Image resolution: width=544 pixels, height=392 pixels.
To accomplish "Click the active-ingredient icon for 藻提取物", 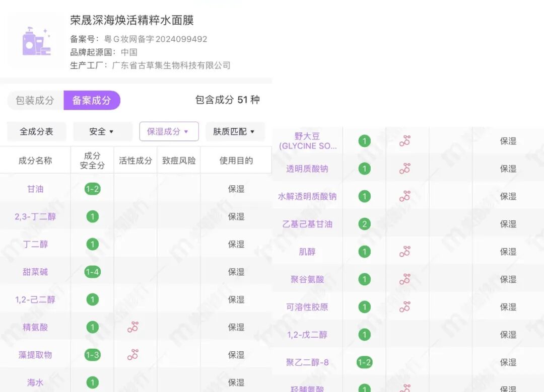I will pyautogui.click(x=133, y=355).
